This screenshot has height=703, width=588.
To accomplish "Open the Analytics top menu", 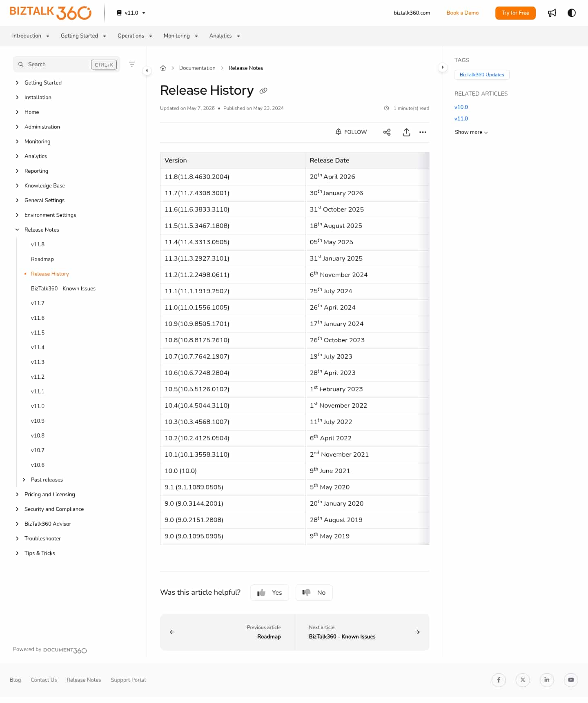I will (x=225, y=36).
